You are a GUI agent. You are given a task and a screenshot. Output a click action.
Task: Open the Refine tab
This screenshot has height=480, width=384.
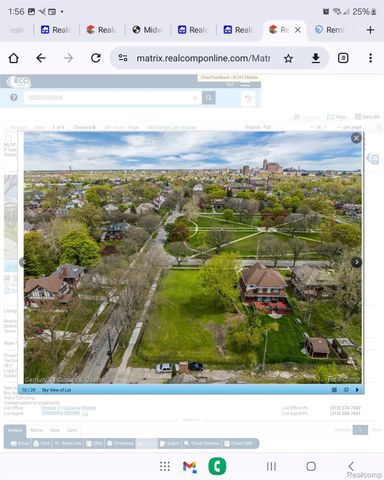coord(37,430)
